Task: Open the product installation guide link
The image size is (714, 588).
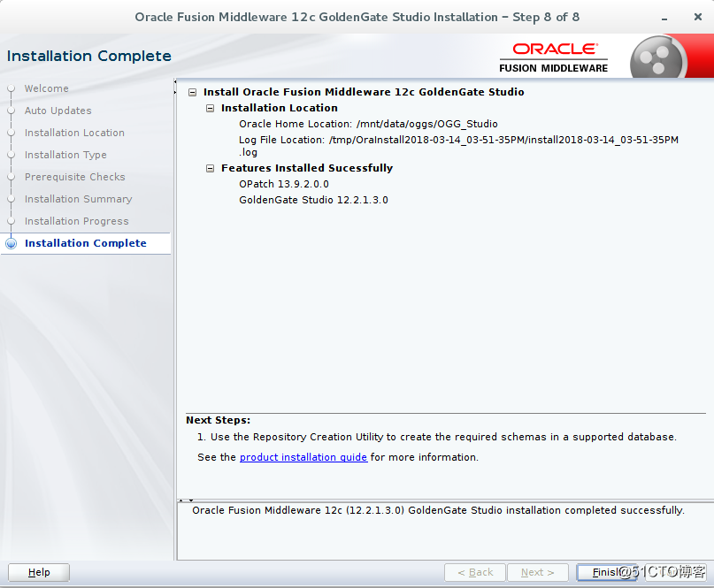Action: coord(303,457)
